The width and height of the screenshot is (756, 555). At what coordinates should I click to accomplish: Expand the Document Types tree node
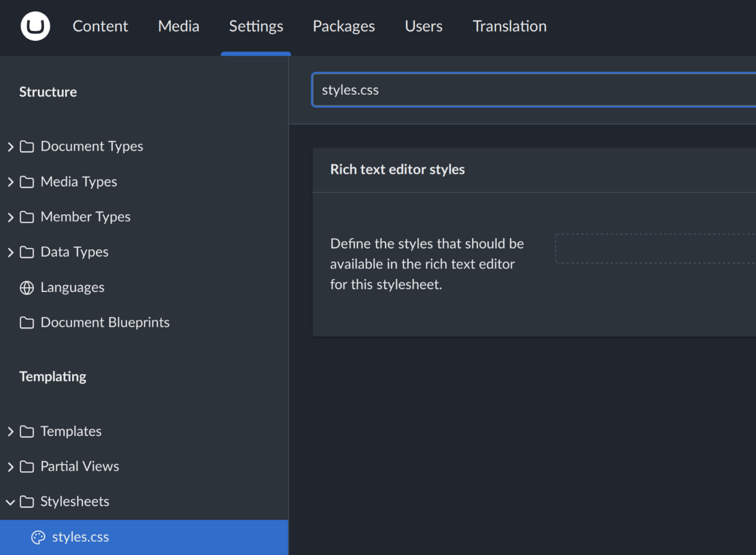[10, 147]
